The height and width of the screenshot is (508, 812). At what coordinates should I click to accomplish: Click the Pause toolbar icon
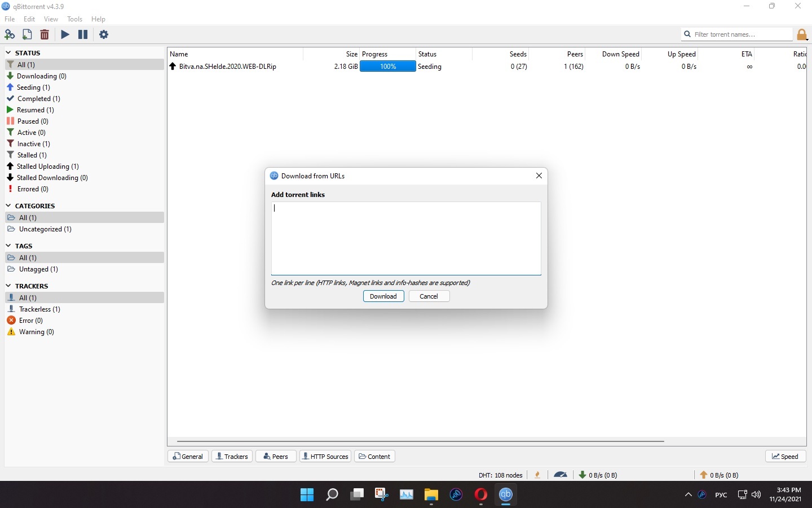click(x=83, y=34)
